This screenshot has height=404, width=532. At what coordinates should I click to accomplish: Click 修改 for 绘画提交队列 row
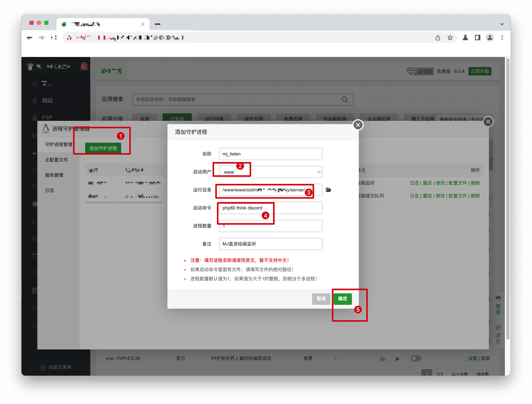440,196
